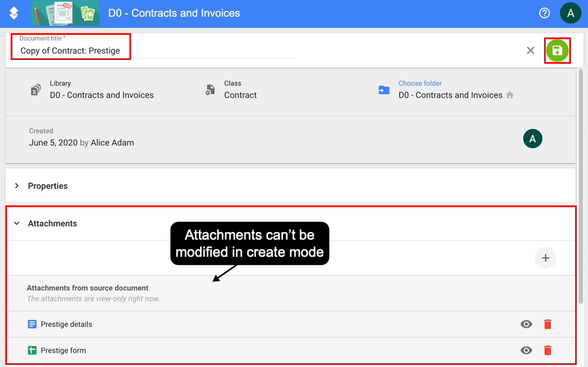588x367 pixels.
Task: Collapse the Attachments section
Action: [17, 224]
